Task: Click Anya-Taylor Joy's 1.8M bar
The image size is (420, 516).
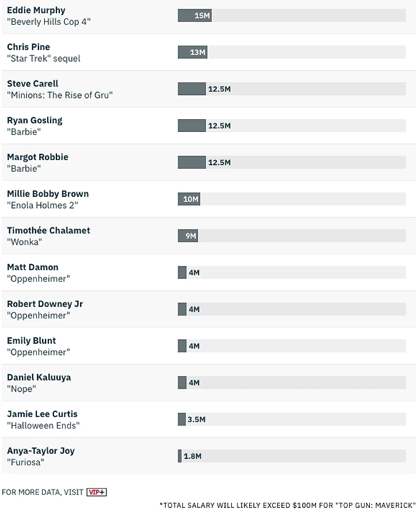Action: click(x=180, y=456)
